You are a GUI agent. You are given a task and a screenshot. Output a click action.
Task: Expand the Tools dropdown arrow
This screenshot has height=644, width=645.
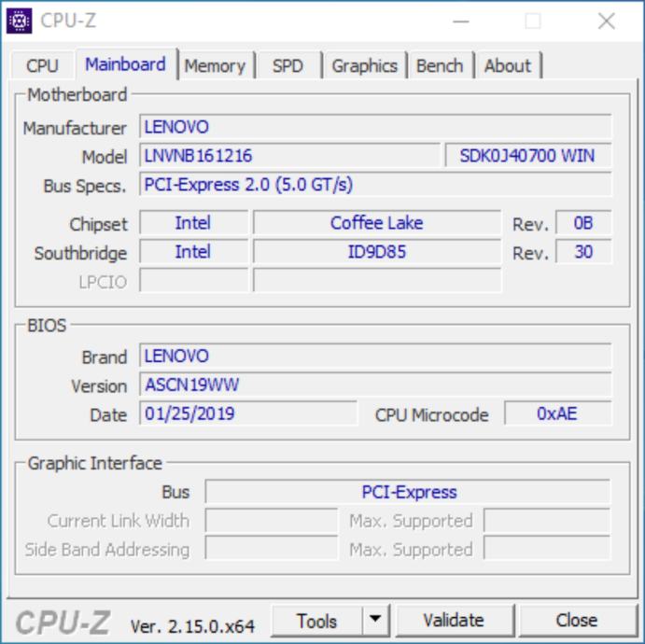[375, 619]
